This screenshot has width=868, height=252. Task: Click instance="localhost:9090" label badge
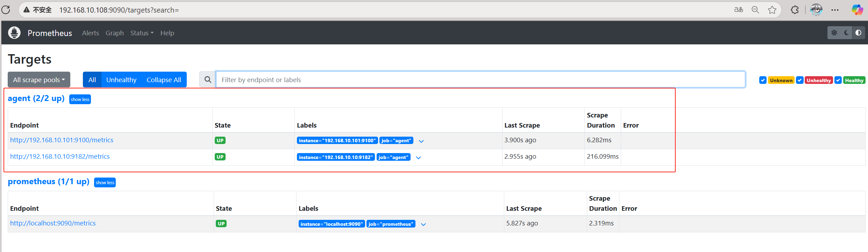332,224
